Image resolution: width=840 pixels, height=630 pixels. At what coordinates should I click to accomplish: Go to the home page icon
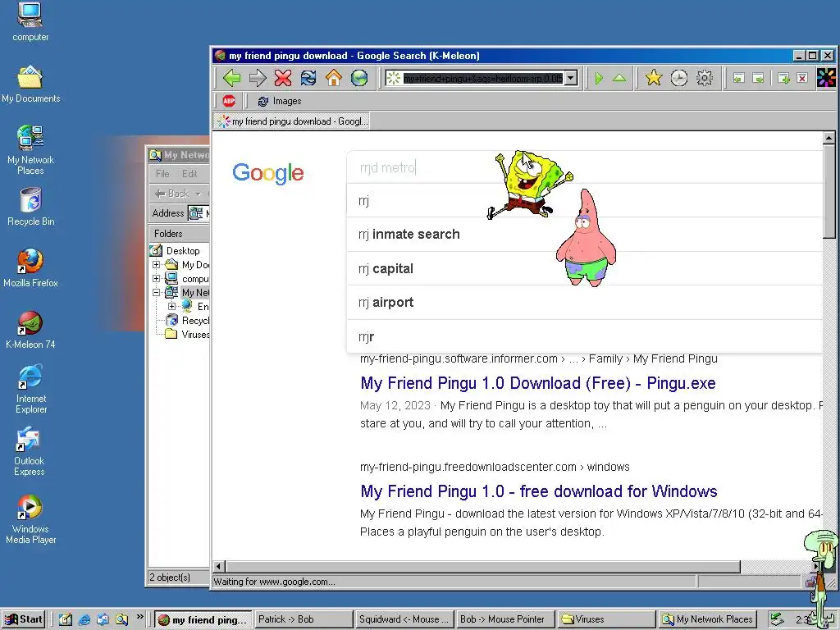334,78
